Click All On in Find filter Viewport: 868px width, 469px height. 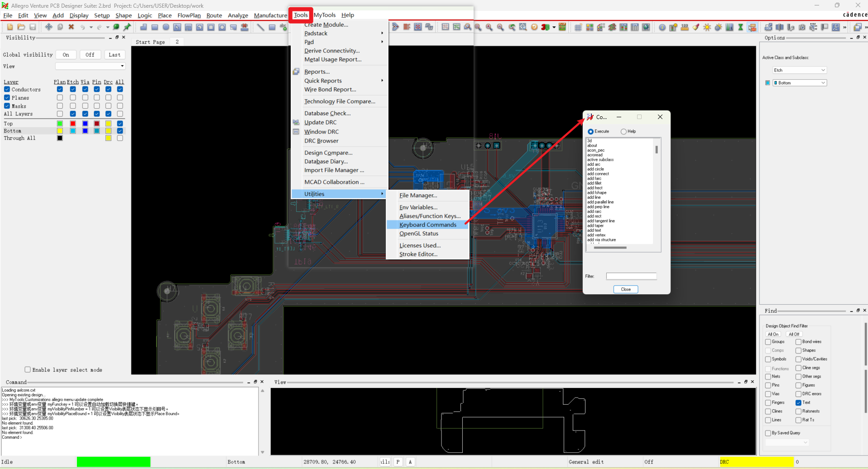tap(773, 334)
